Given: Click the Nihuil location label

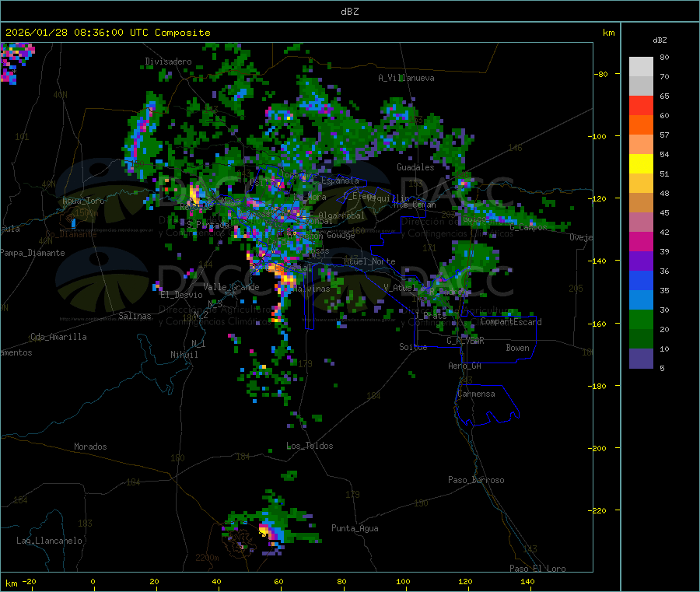Looking at the screenshot, I should [184, 355].
